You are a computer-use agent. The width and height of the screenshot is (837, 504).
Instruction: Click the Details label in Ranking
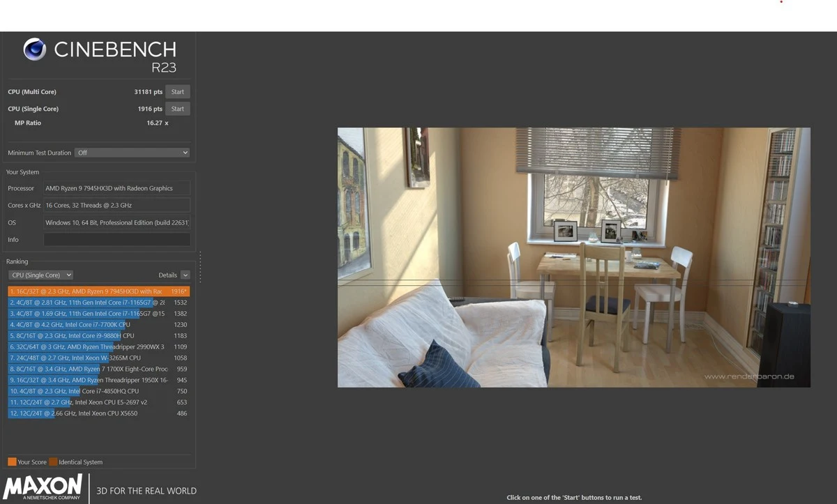[167, 275]
